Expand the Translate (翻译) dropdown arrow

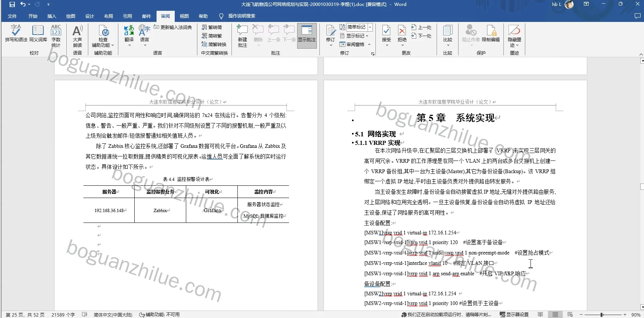pyautogui.click(x=129, y=45)
